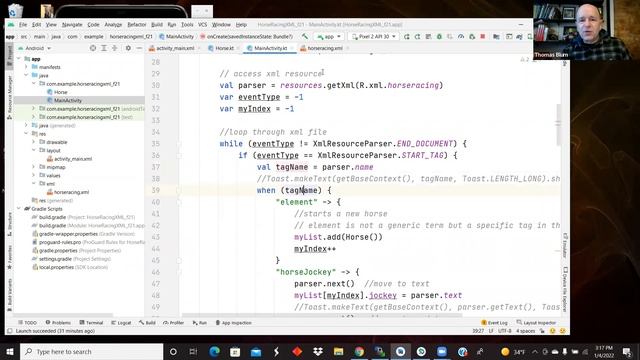Screen dimensions: 640x360
Task: Click the Profile app gauge icon
Action: (461, 36)
